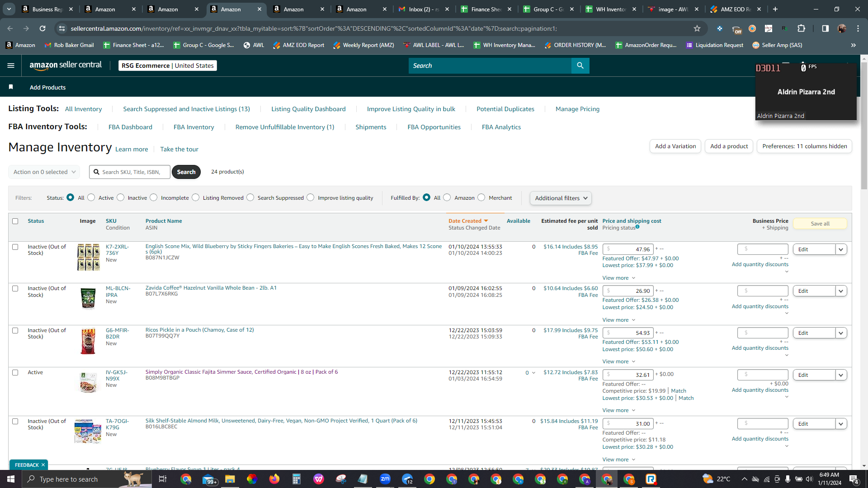Open Preferences: 11 columns hidden
The image size is (868, 488).
[x=804, y=146]
